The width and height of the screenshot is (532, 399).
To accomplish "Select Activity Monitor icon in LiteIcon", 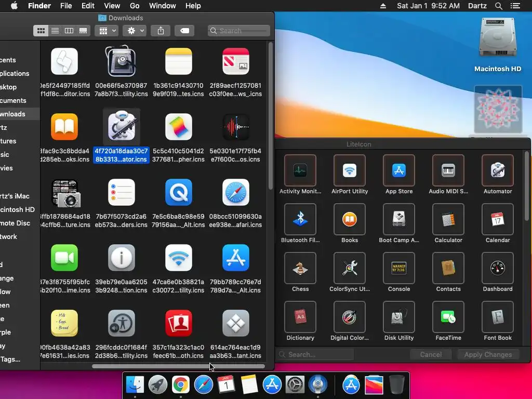I will click(x=300, y=170).
